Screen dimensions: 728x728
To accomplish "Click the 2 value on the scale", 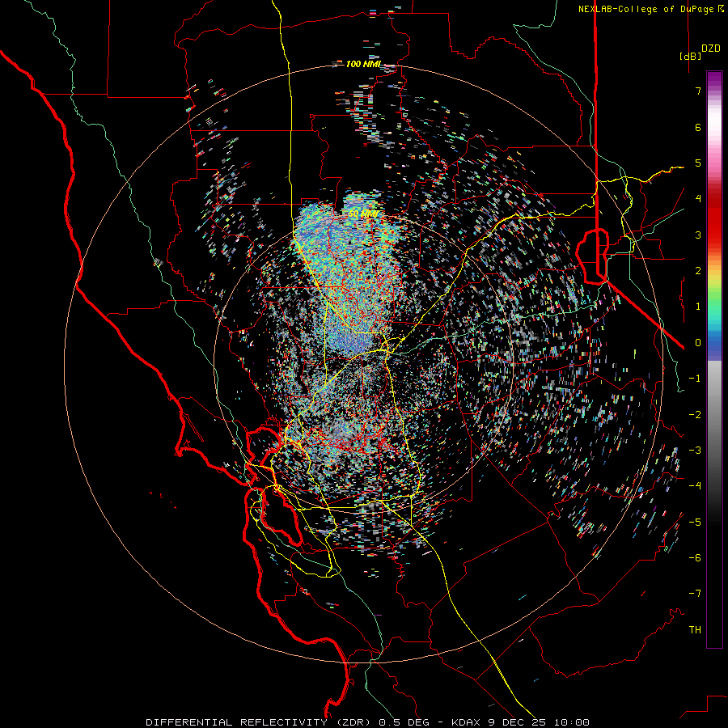I will (698, 271).
